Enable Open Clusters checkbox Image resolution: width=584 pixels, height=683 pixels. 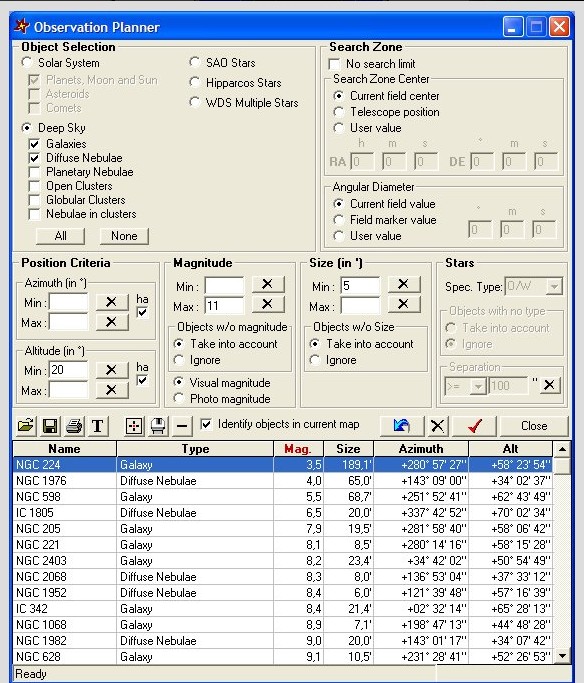tap(34, 186)
